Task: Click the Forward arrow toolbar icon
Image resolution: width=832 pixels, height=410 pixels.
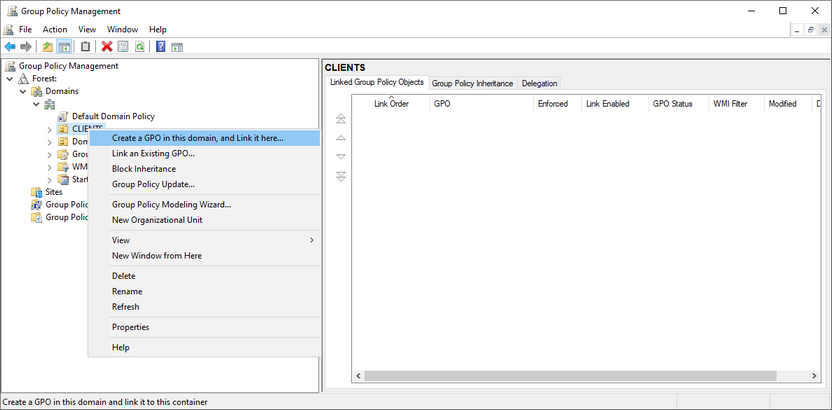Action: click(x=25, y=47)
